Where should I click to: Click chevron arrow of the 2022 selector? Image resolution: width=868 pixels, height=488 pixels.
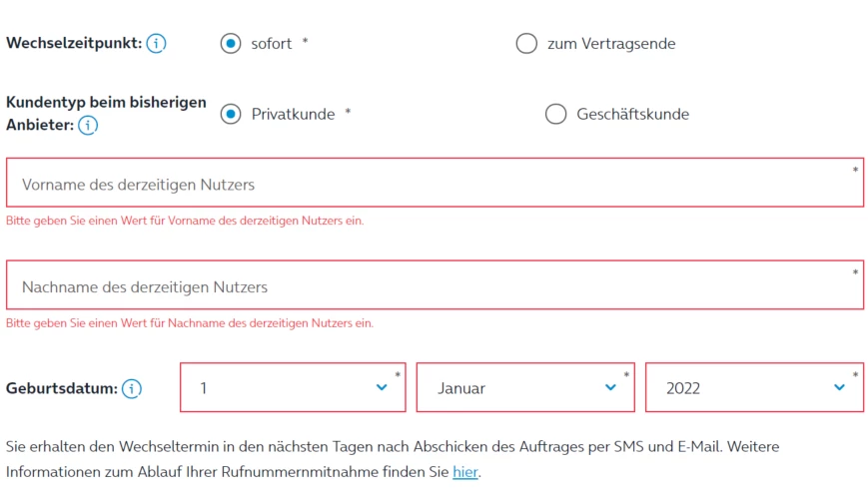(840, 388)
